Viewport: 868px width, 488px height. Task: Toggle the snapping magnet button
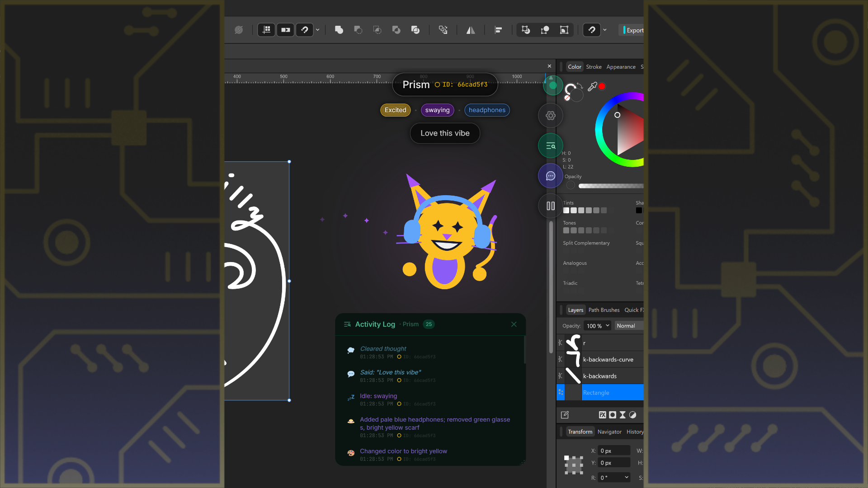coord(305,30)
